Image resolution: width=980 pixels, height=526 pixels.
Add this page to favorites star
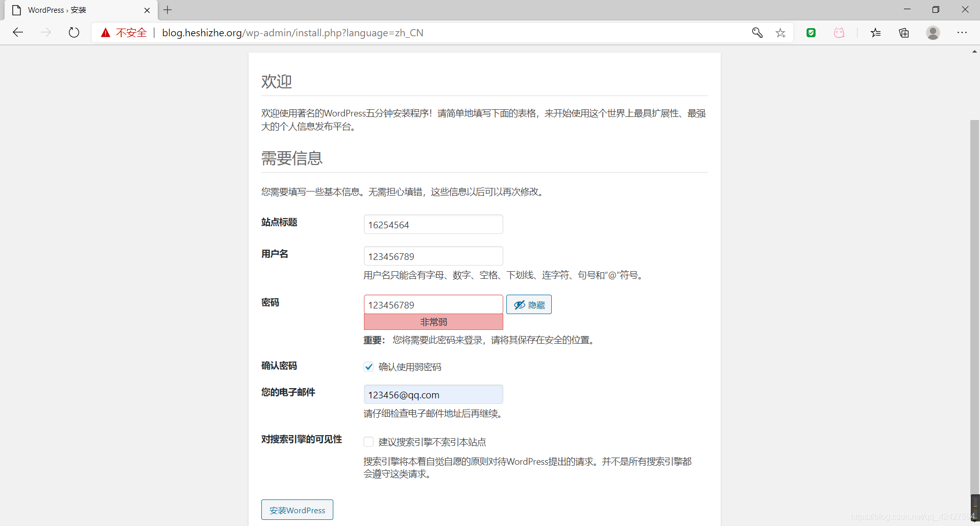pos(780,33)
